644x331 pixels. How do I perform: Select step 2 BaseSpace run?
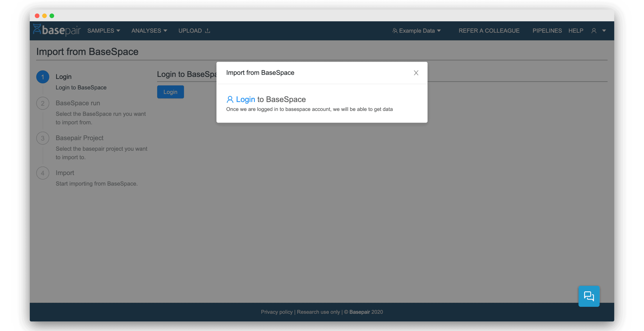(x=78, y=103)
